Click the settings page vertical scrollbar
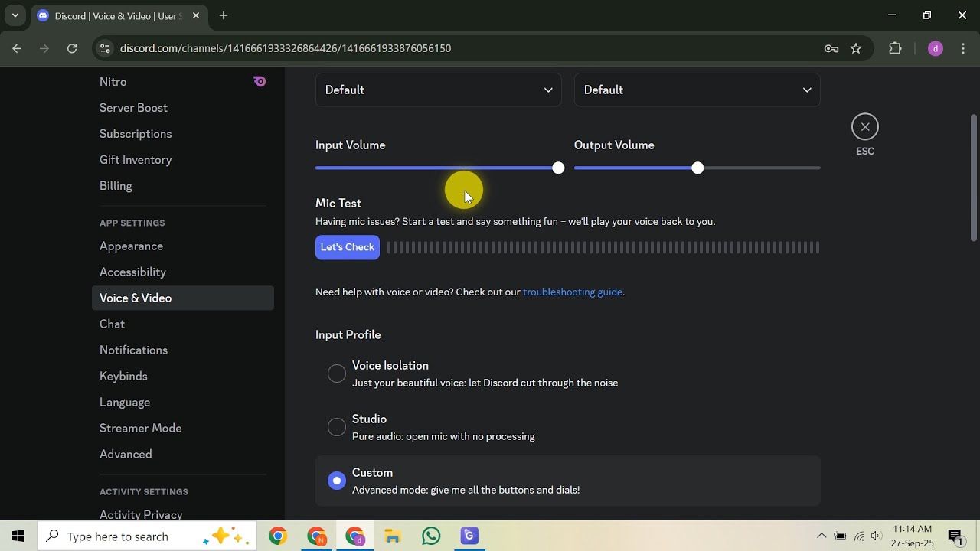This screenshot has width=980, height=551. 974,178
